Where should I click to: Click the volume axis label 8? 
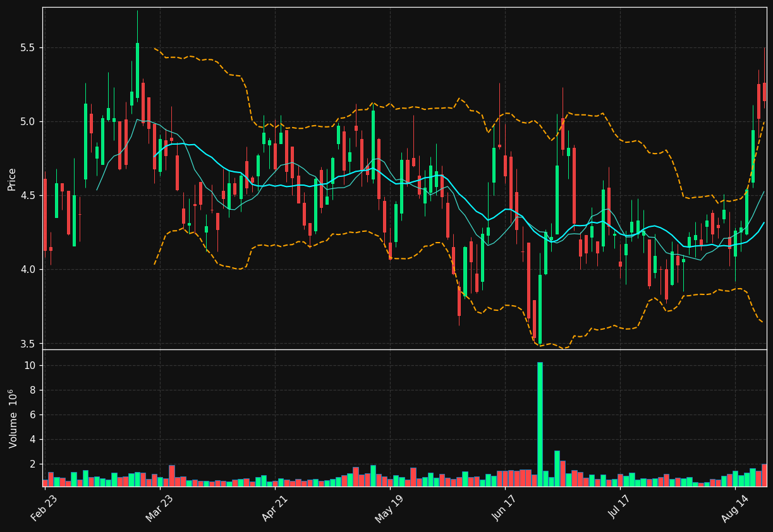(x=33, y=390)
